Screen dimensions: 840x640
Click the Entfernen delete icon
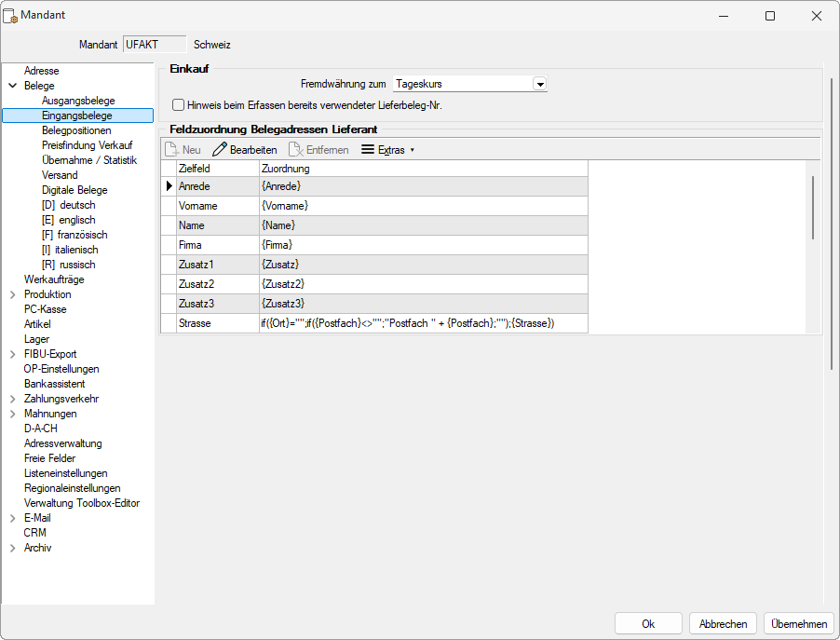coord(295,149)
